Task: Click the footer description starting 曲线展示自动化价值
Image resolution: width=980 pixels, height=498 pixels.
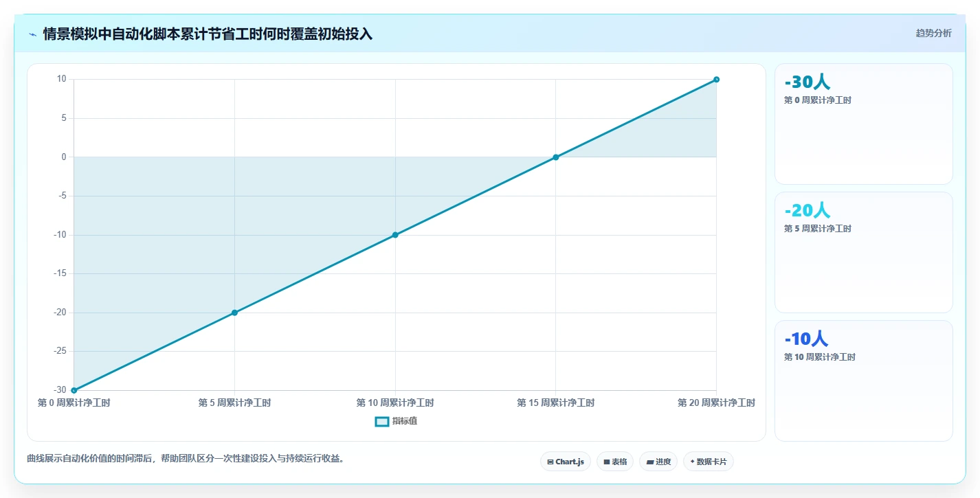Action: 186,459
